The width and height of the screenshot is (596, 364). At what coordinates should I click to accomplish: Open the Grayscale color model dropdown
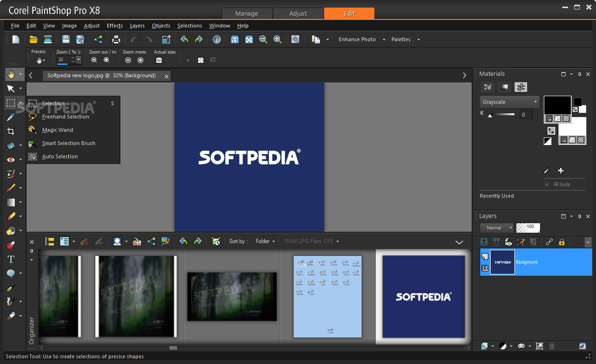click(x=509, y=102)
